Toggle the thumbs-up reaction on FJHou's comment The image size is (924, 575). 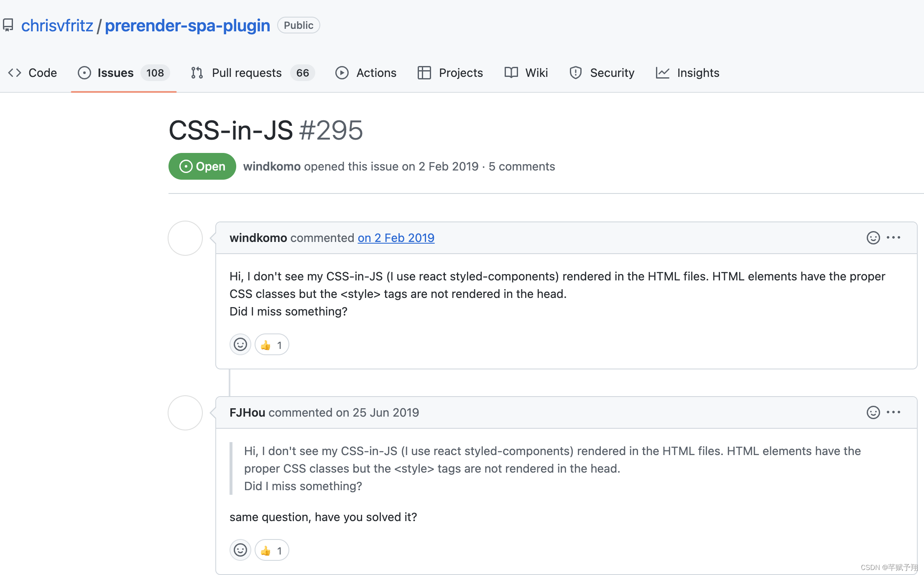coord(272,550)
